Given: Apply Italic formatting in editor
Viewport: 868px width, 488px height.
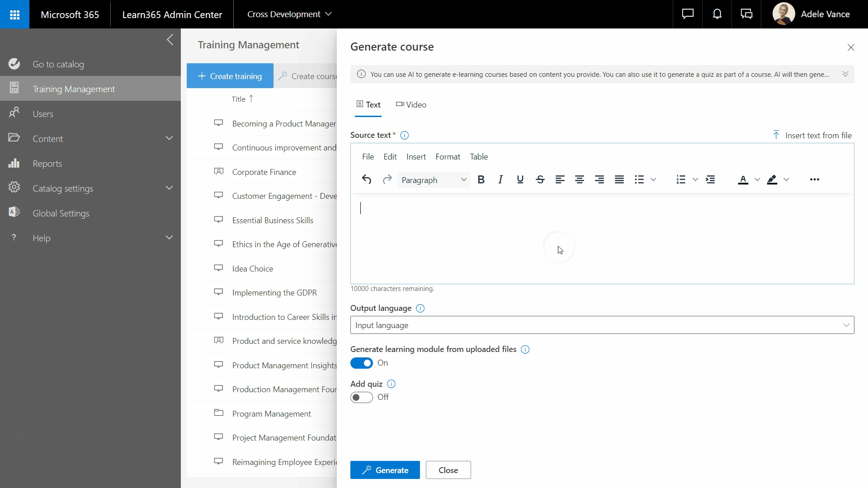Looking at the screenshot, I should [x=500, y=180].
